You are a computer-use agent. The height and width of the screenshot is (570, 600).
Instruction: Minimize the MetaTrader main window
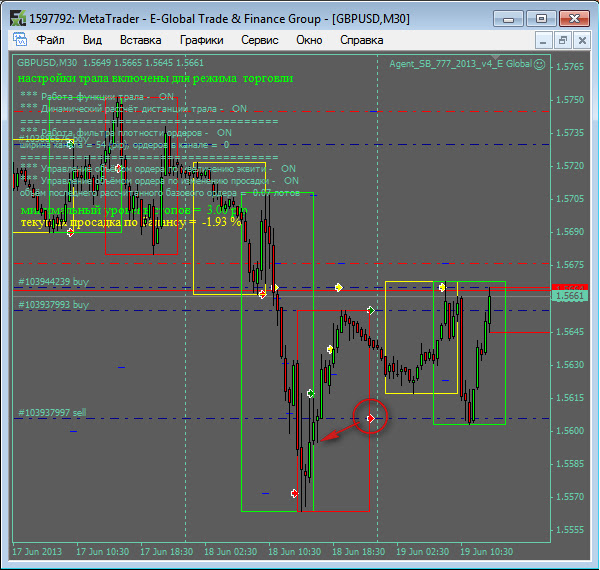(508, 18)
